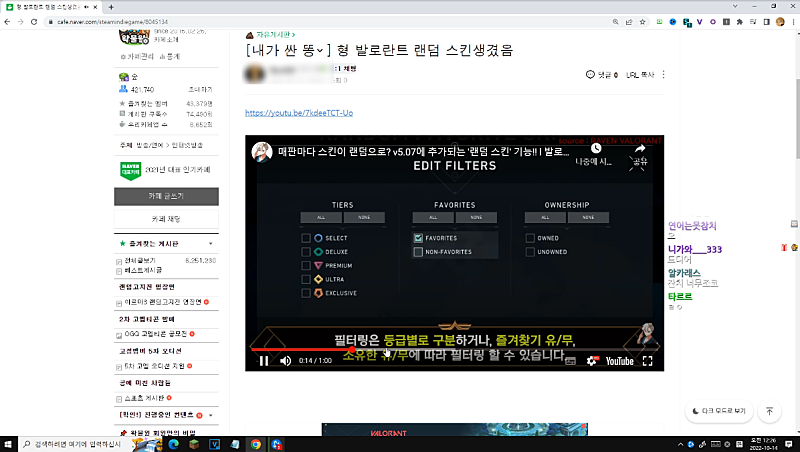Open the post title prefix dropdown chevron

[320, 51]
